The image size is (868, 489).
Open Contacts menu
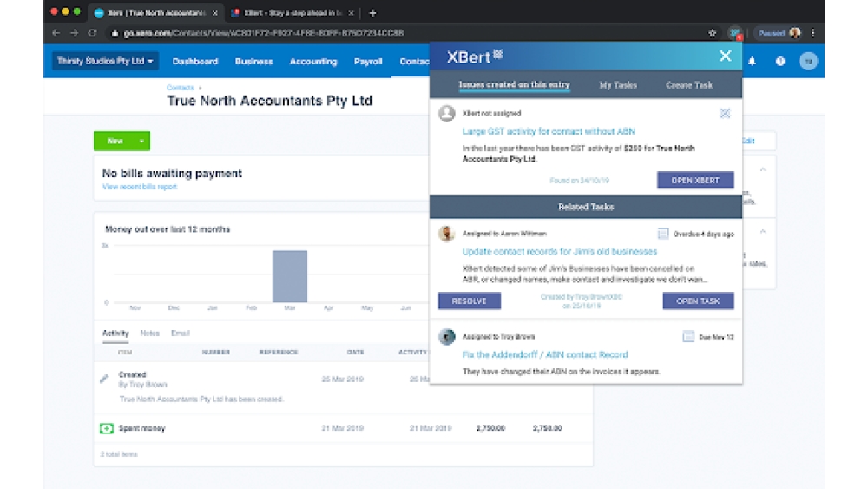point(414,62)
